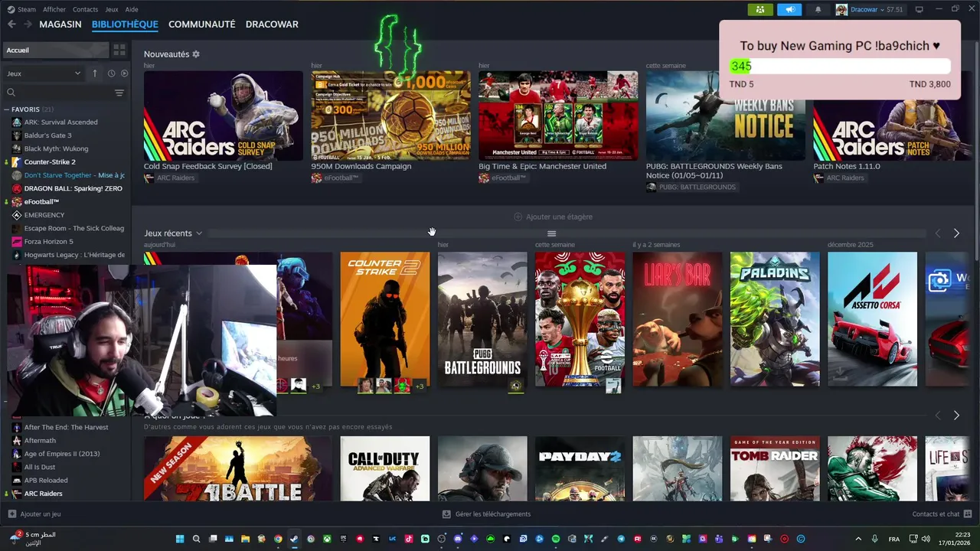Go to MAGASIN tab

pyautogui.click(x=60, y=24)
